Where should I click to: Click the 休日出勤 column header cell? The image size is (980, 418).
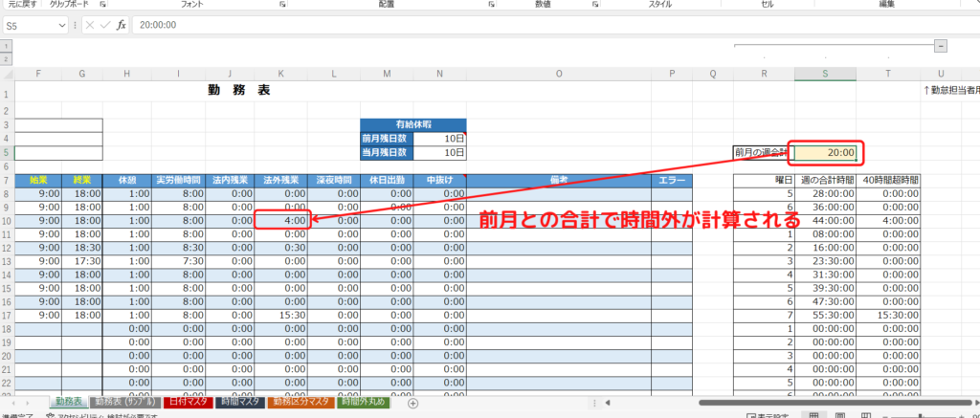tap(387, 180)
